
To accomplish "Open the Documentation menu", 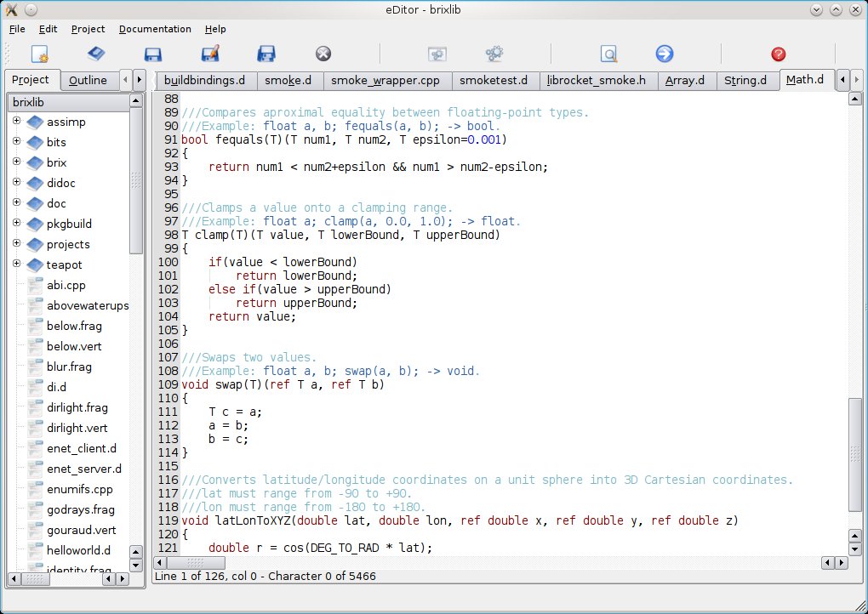I will (155, 29).
